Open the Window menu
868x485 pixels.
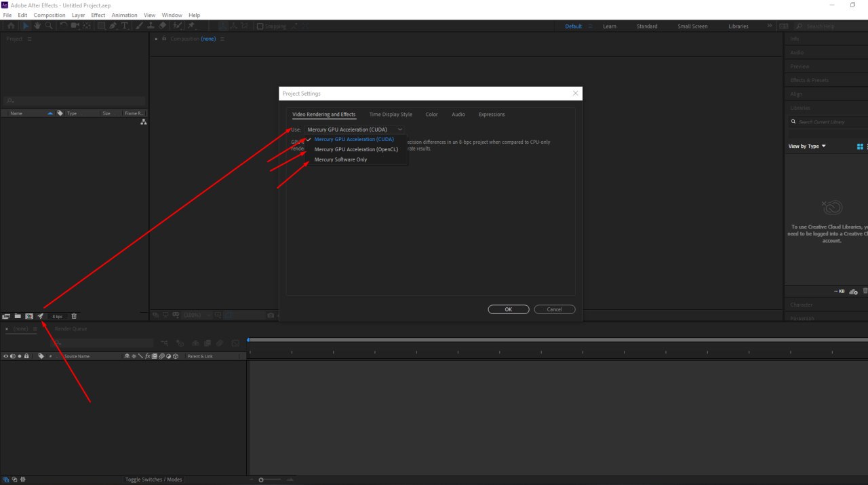(172, 15)
